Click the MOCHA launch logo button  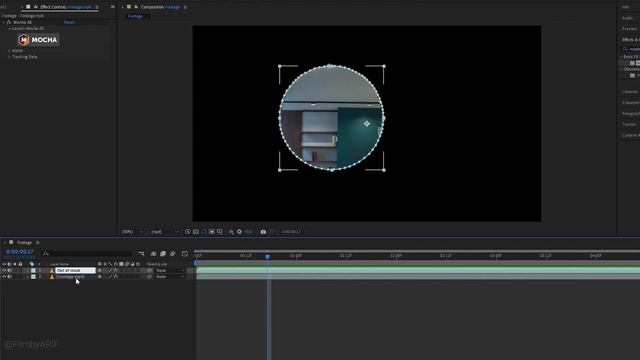38,40
